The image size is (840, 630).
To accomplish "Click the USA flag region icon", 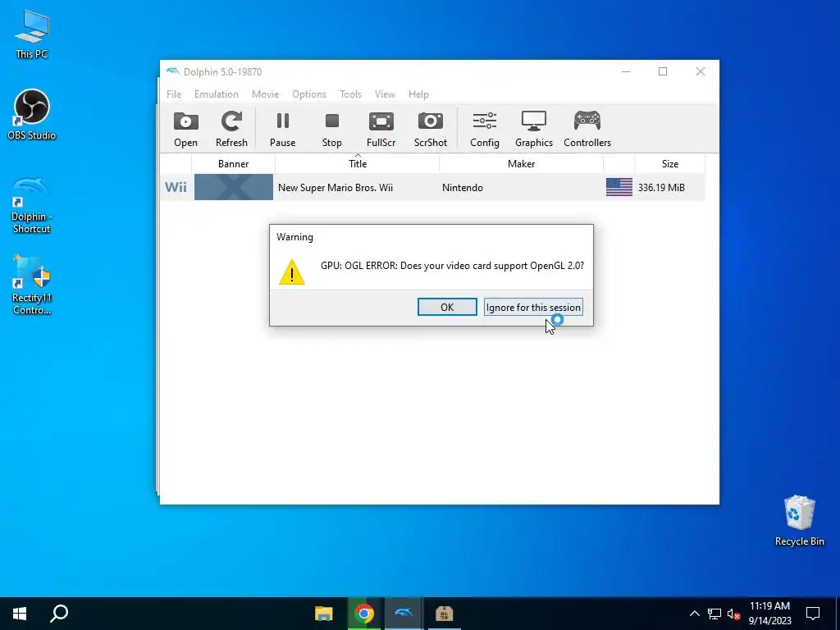I will tap(619, 187).
